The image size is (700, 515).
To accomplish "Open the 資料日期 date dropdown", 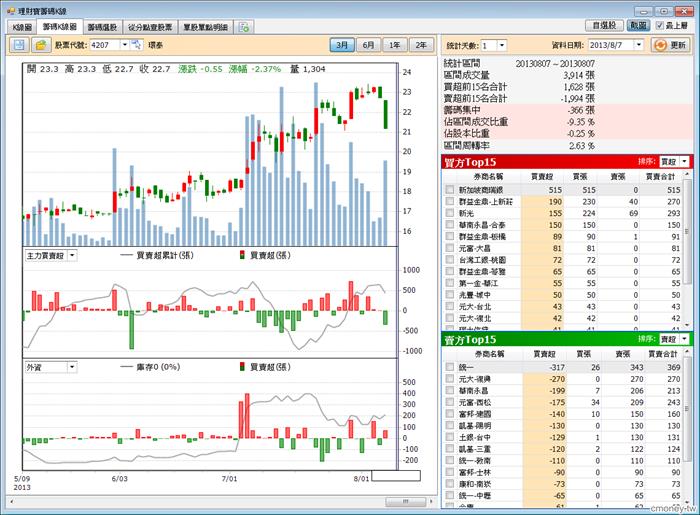I will (x=639, y=45).
